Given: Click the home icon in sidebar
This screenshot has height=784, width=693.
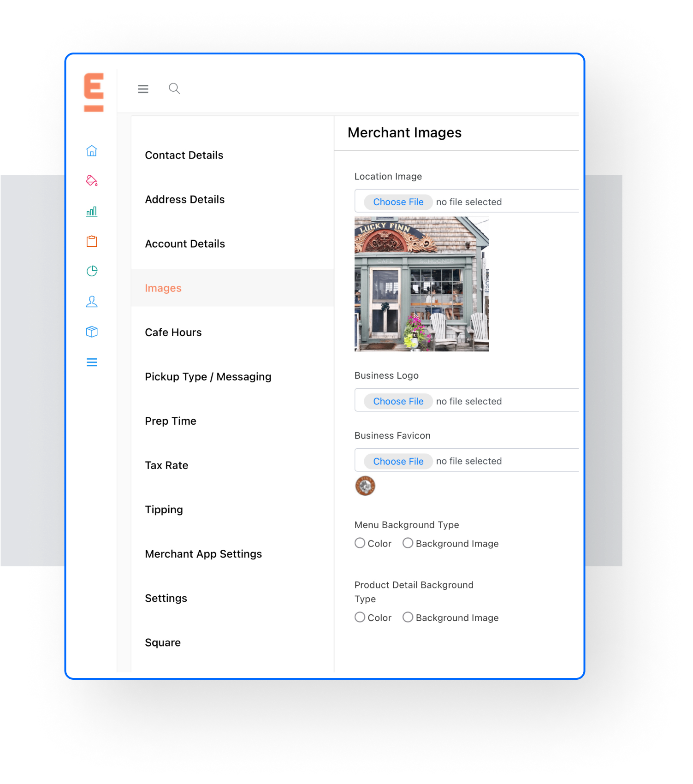Looking at the screenshot, I should click(x=92, y=151).
